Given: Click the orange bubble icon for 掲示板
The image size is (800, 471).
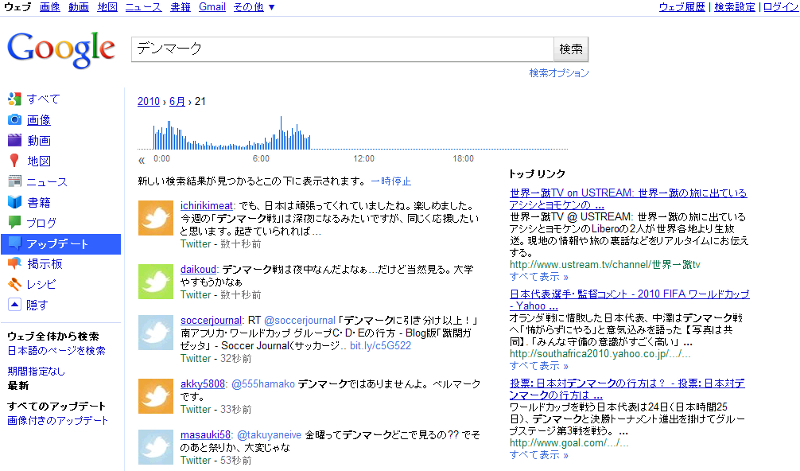Looking at the screenshot, I should click(14, 264).
